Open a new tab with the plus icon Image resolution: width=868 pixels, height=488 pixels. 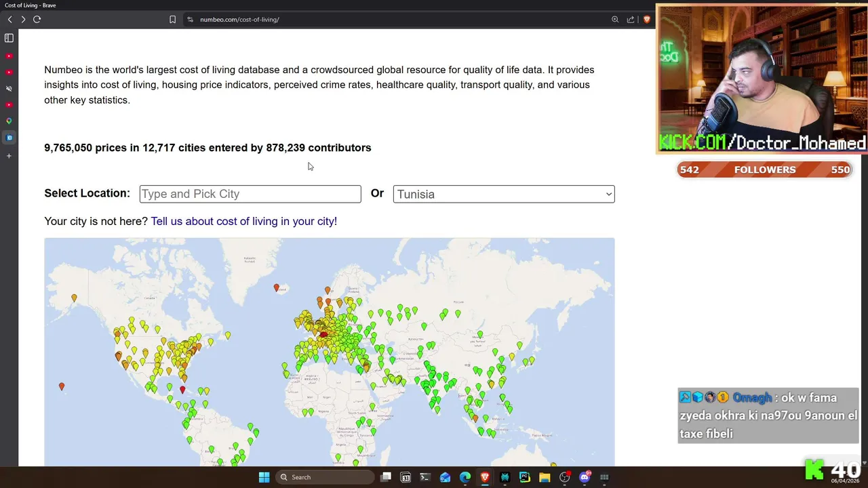[9, 156]
